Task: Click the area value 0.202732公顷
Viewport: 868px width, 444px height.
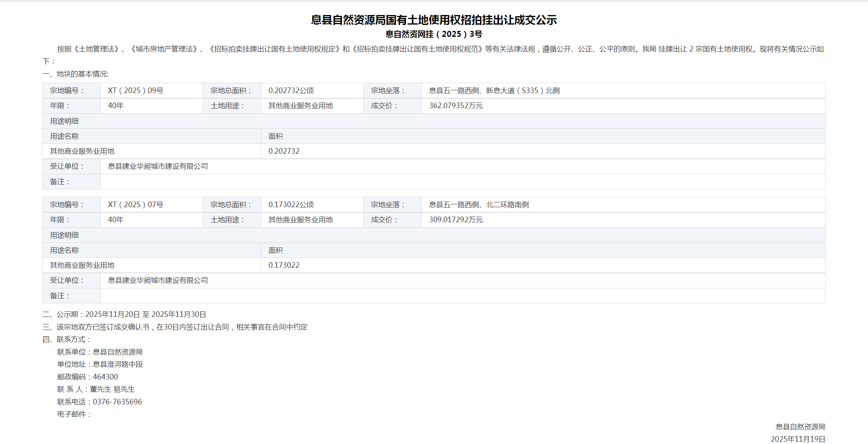Action: click(291, 91)
